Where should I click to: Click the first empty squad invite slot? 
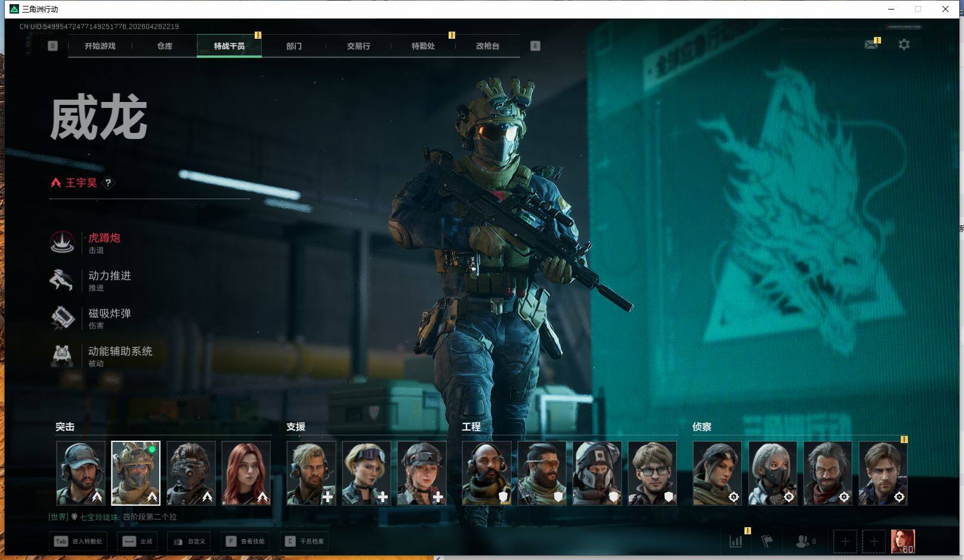click(x=845, y=542)
